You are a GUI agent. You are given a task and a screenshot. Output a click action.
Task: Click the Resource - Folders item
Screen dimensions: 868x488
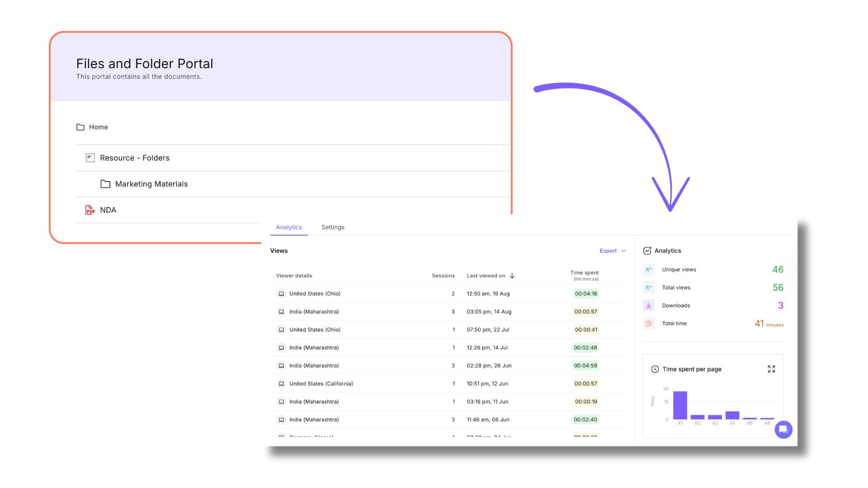(135, 158)
